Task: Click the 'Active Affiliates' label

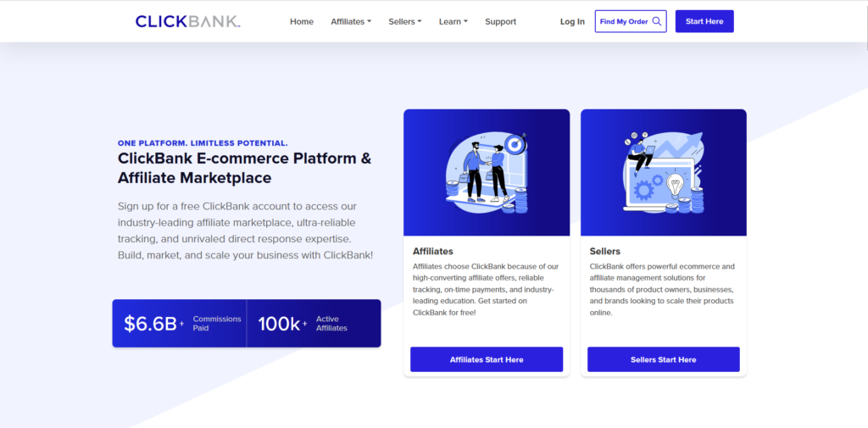Action: tap(331, 324)
